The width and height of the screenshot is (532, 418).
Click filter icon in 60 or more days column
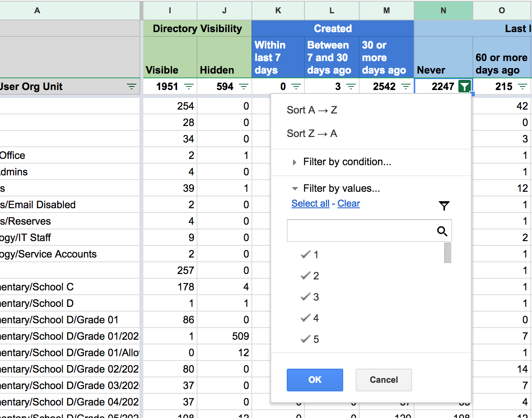point(522,86)
